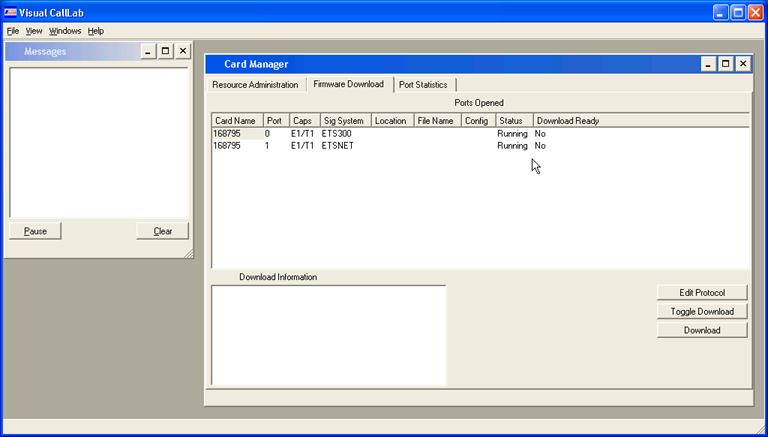The height and width of the screenshot is (437, 768).
Task: Open the View menu
Action: click(x=34, y=31)
